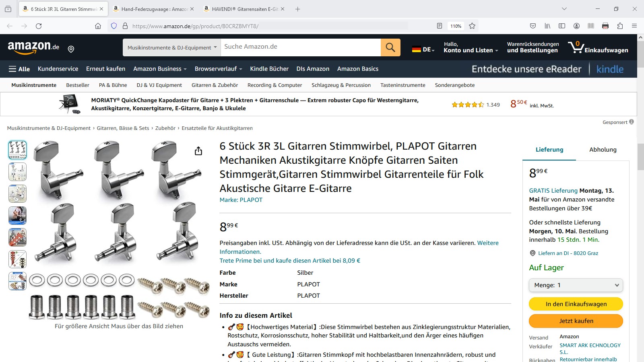Expand the Konto und Listen menu
The height and width of the screenshot is (362, 644).
pos(471,47)
